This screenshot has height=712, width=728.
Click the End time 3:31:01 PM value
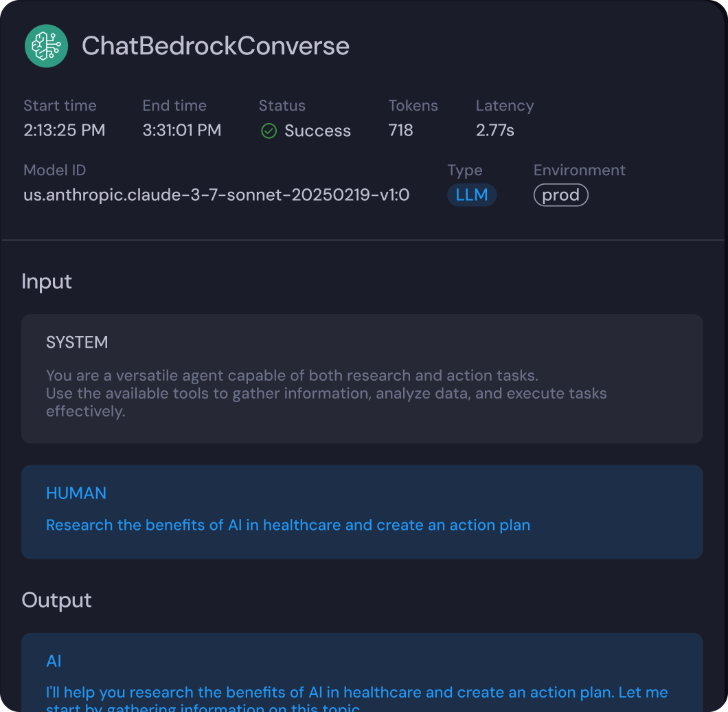point(181,130)
